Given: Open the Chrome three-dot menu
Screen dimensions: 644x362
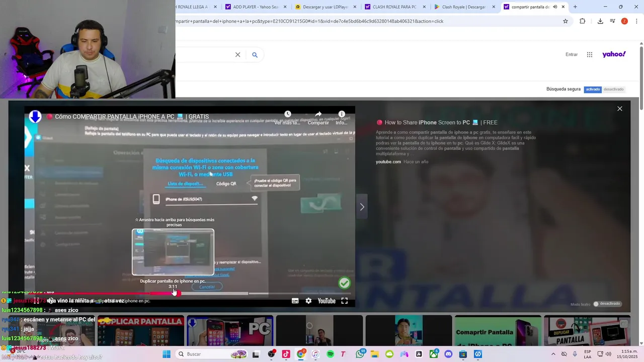Looking at the screenshot, I should click(x=637, y=21).
